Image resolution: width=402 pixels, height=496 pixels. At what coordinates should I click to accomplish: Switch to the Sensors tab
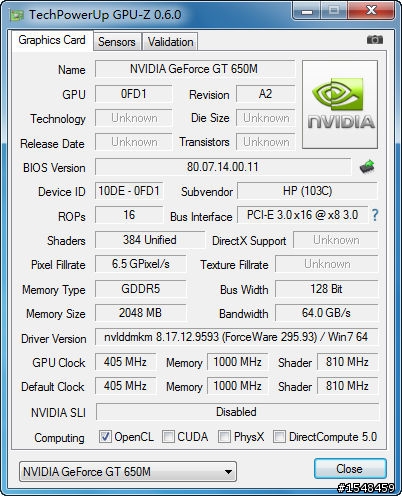(x=117, y=42)
